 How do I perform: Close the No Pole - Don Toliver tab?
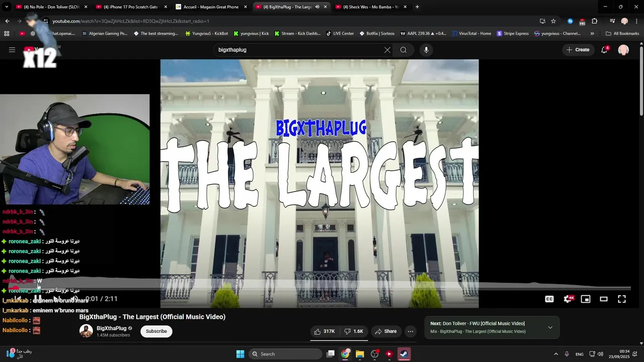86,7
